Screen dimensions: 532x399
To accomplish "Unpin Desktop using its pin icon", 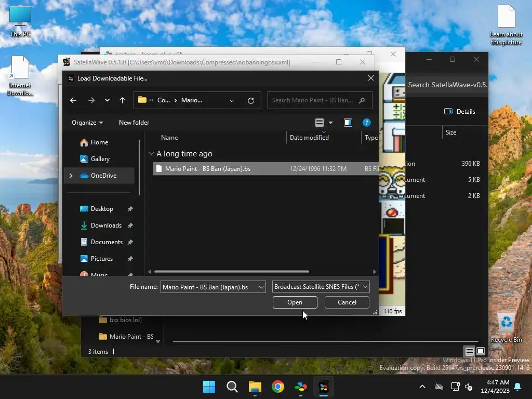I will [130, 209].
